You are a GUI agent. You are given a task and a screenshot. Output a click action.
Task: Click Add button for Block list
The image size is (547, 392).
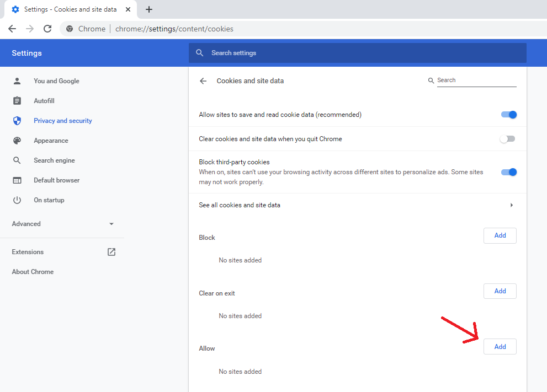point(500,235)
